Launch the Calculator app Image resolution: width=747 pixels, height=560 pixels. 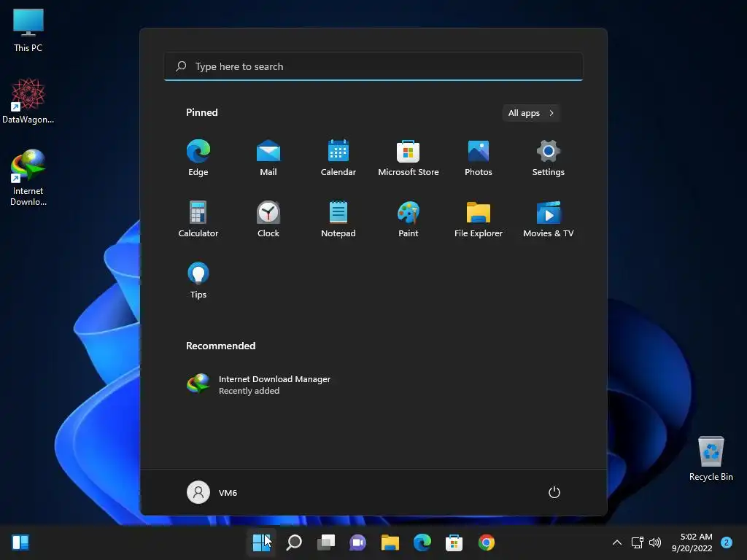point(198,219)
